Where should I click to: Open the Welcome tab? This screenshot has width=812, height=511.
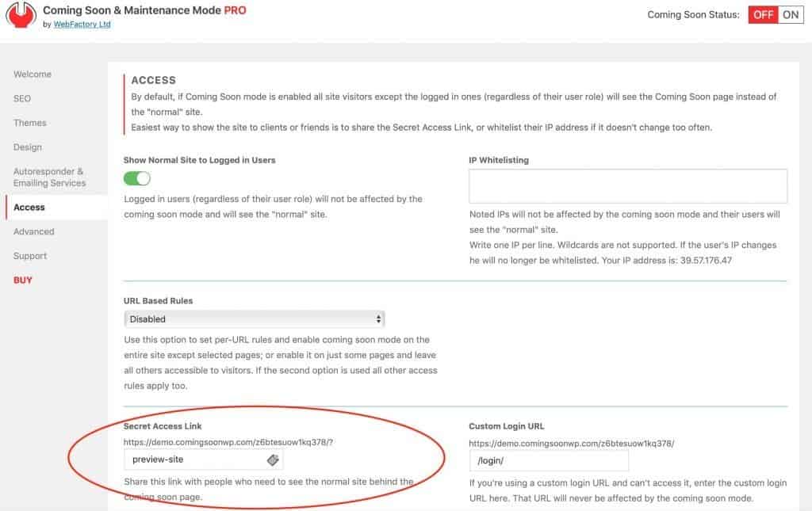[32, 74]
